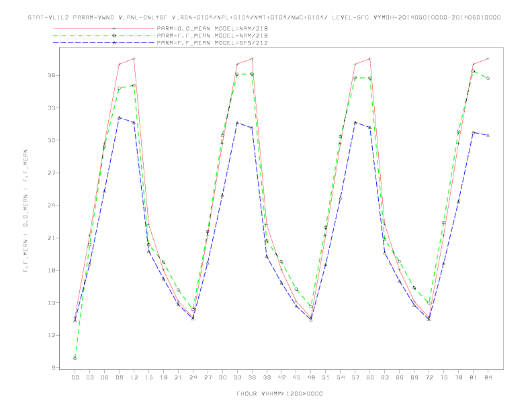
Task: Click x-axis tick label 39
Action: (x=267, y=377)
